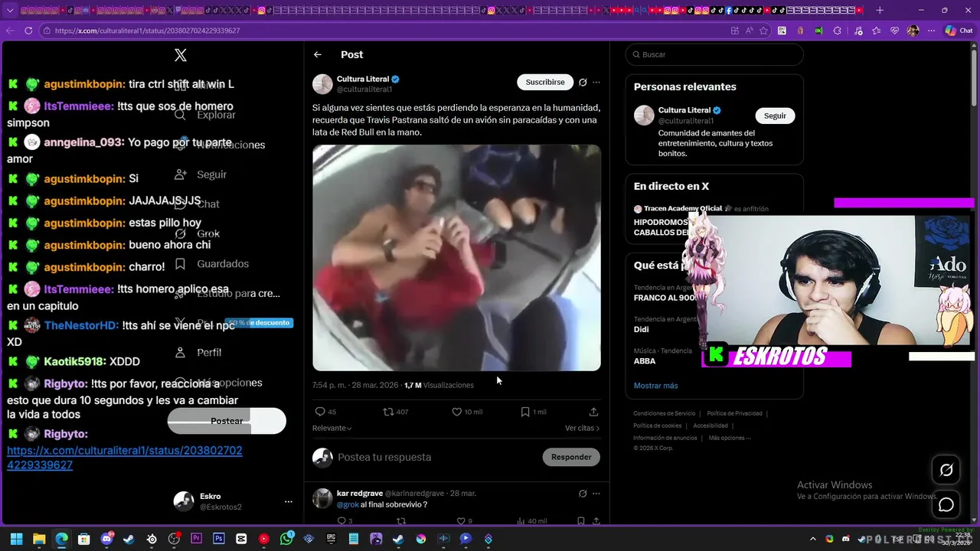
Task: Open Explorar in sidebar
Action: (x=206, y=115)
